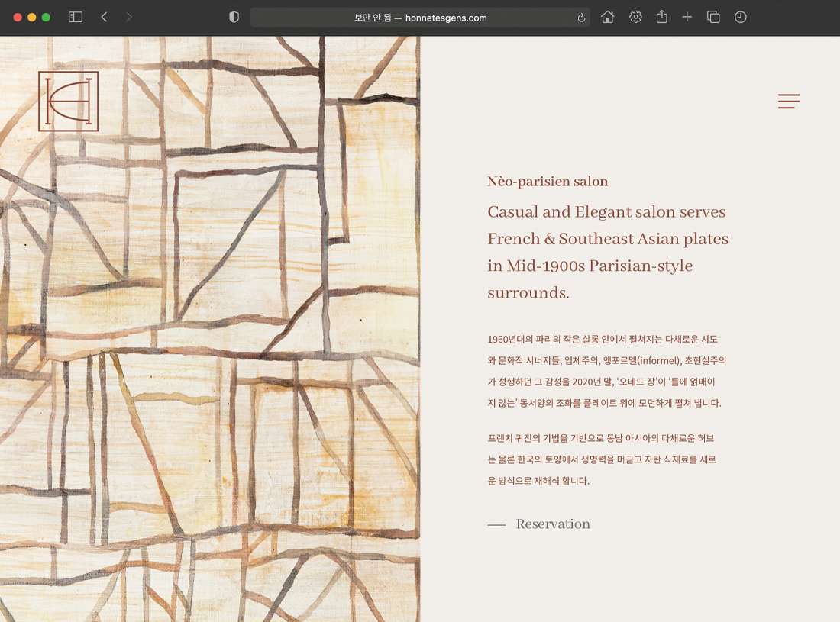Click the paragraph starting with 1960년대의 파리의
This screenshot has height=622, width=840.
pos(606,371)
